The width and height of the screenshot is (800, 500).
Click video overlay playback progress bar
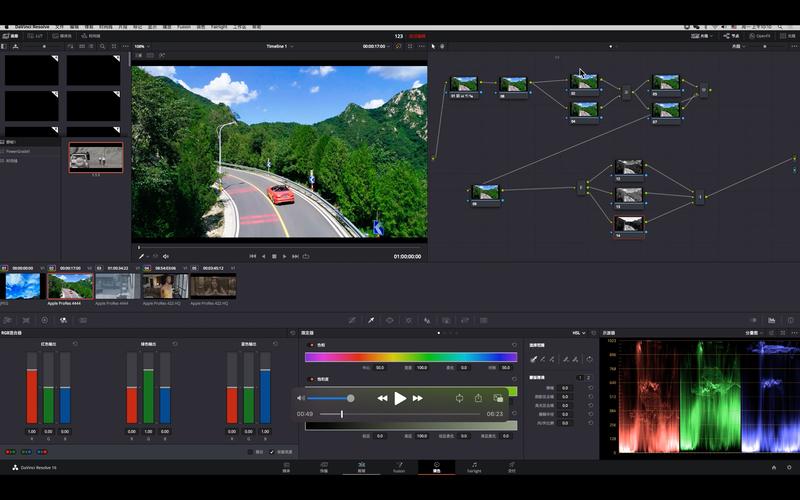401,414
